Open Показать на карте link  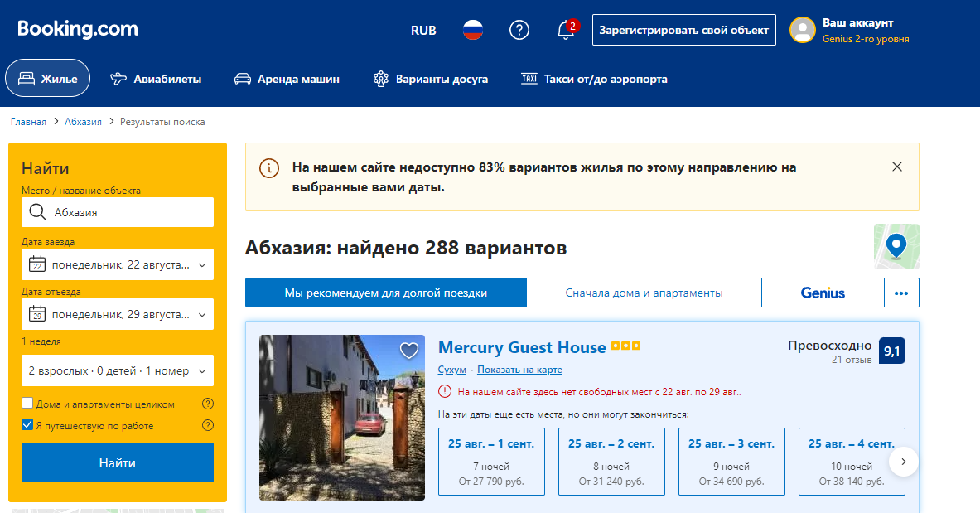point(519,369)
